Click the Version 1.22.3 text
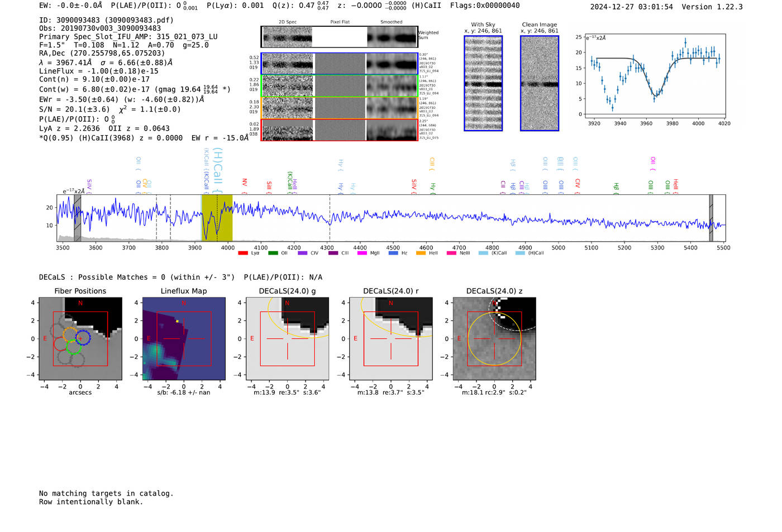The image size is (782, 532). pos(712,7)
